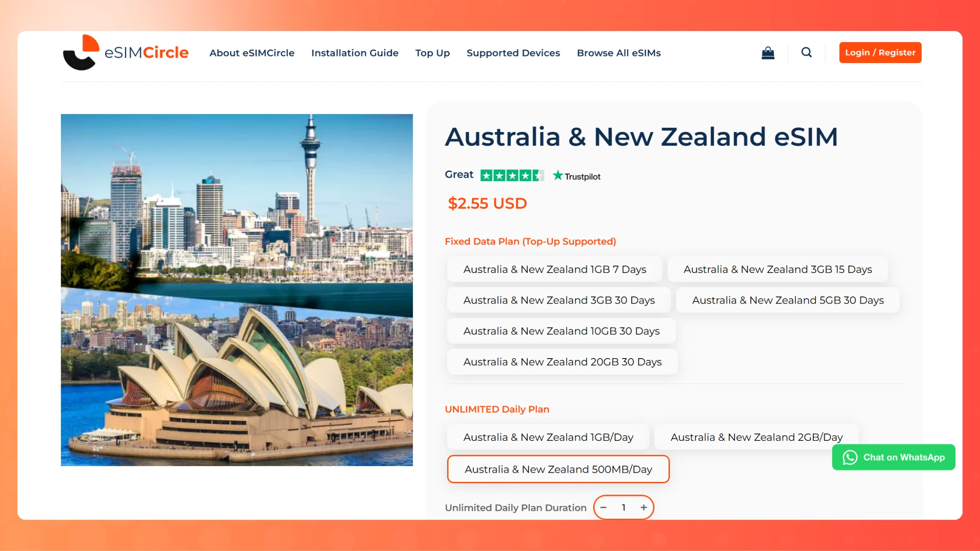The width and height of the screenshot is (980, 551).
Task: Select the 10GB 30 Days plan
Action: 561,331
